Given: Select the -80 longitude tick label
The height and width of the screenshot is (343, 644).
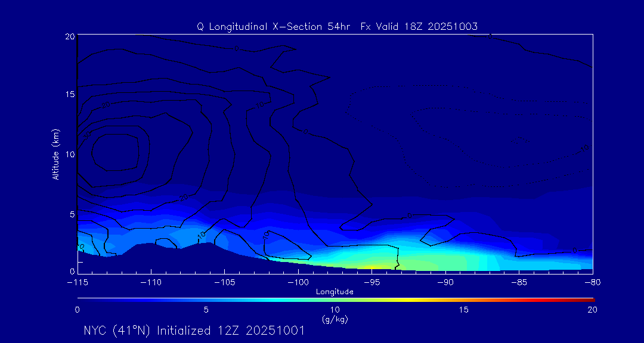Looking at the screenshot, I should [592, 282].
